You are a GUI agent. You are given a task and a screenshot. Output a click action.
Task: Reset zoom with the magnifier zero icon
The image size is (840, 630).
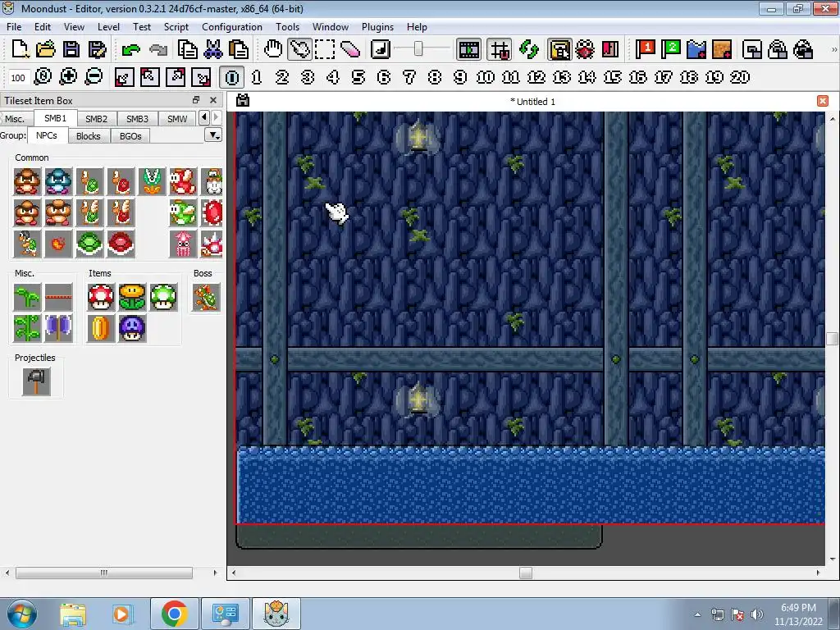click(x=43, y=76)
